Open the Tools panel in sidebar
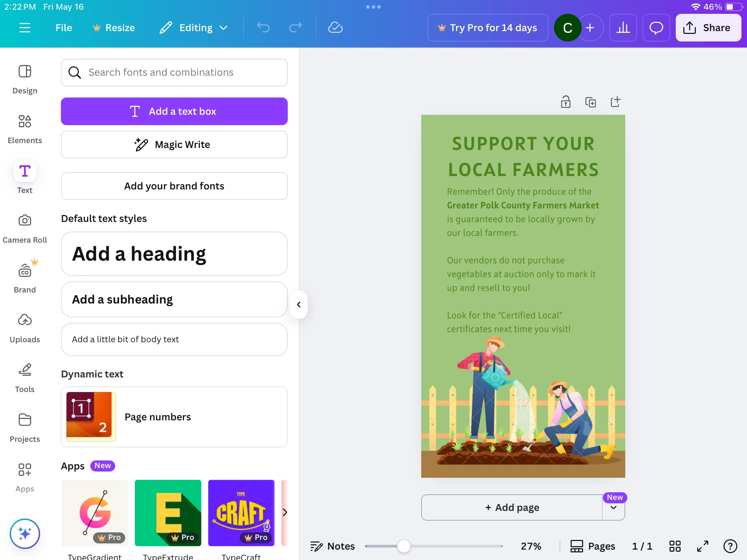This screenshot has height=560, width=747. pos(25,378)
